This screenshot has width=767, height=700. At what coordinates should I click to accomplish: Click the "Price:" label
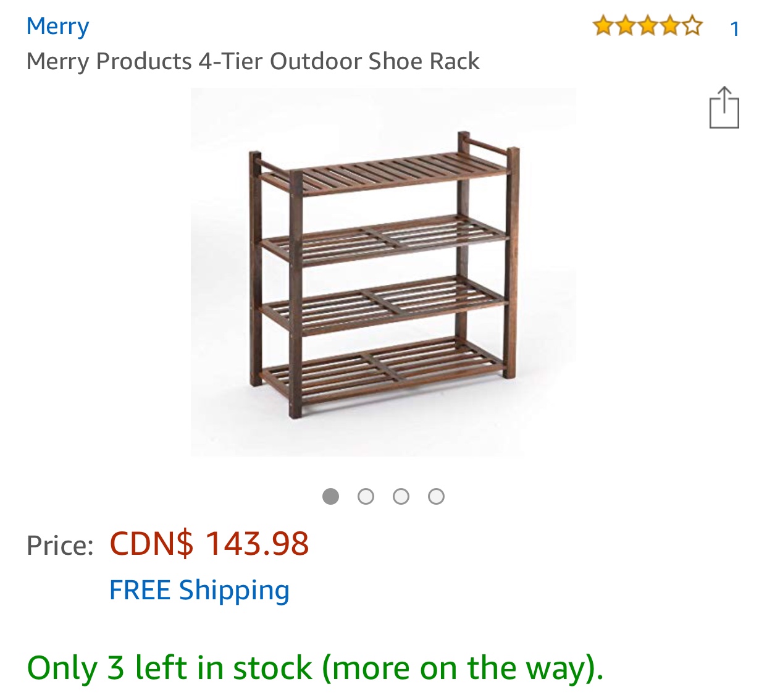pos(60,546)
